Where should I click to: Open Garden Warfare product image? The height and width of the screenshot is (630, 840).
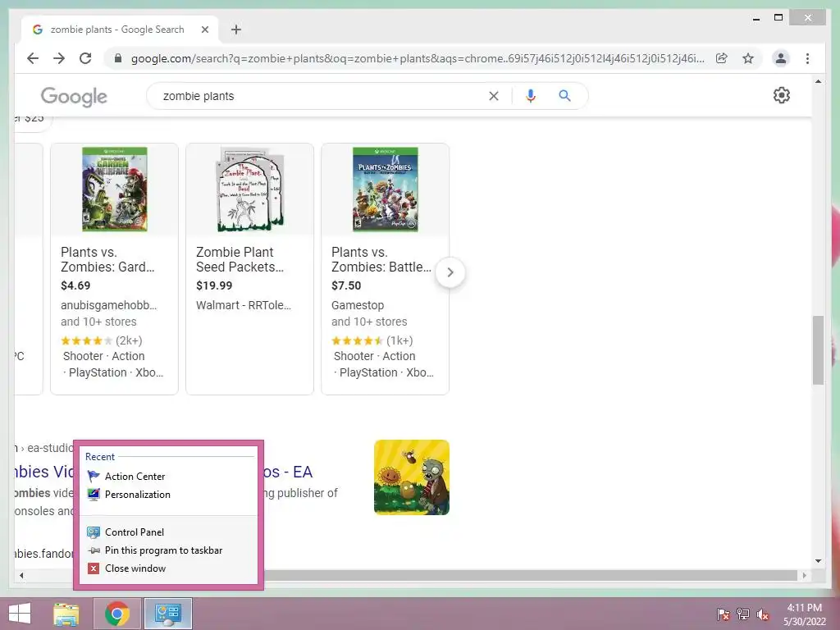click(115, 189)
